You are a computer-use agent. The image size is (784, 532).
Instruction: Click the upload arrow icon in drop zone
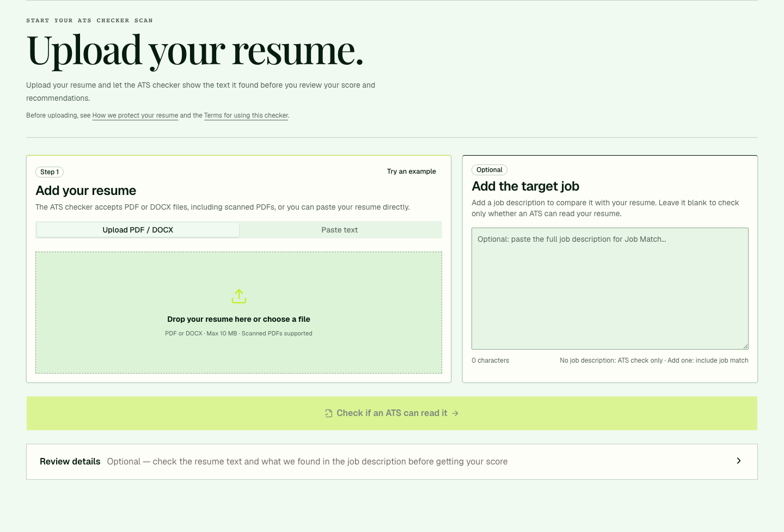[x=238, y=296]
